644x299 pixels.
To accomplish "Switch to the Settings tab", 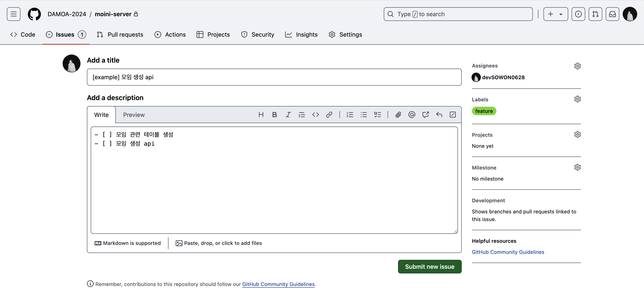I will click(x=345, y=34).
